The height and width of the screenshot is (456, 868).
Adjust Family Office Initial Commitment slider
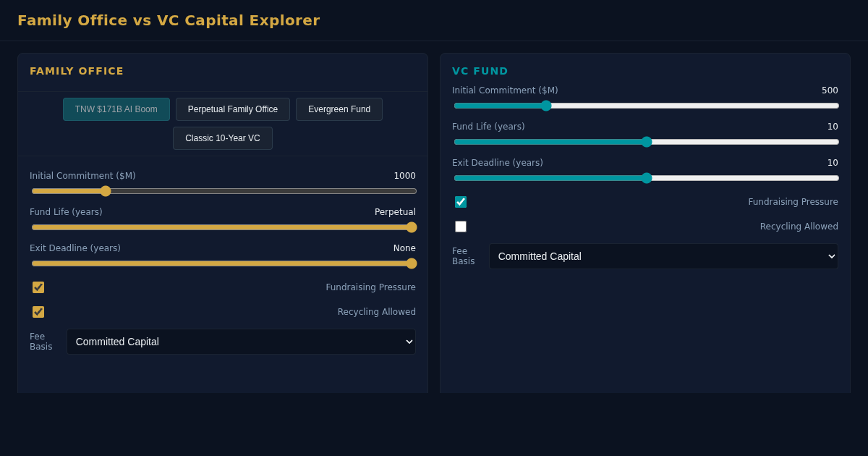[224, 191]
